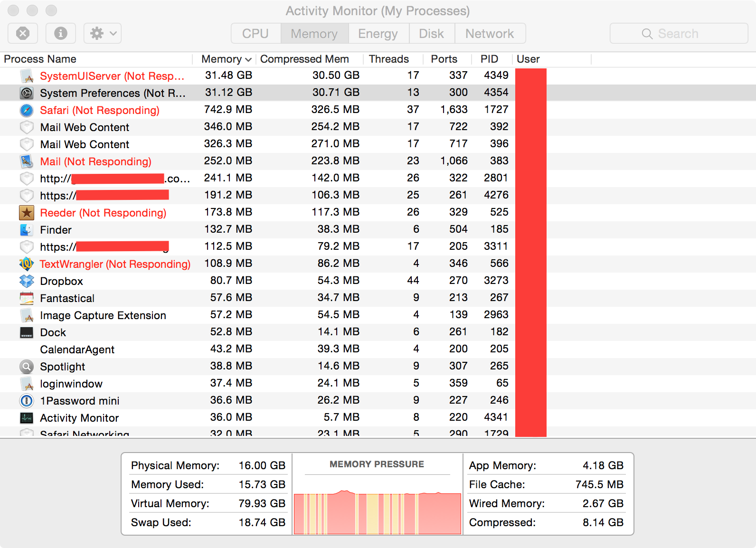Select the Spotlight magnifier icon
This screenshot has width=756, height=548.
point(27,367)
